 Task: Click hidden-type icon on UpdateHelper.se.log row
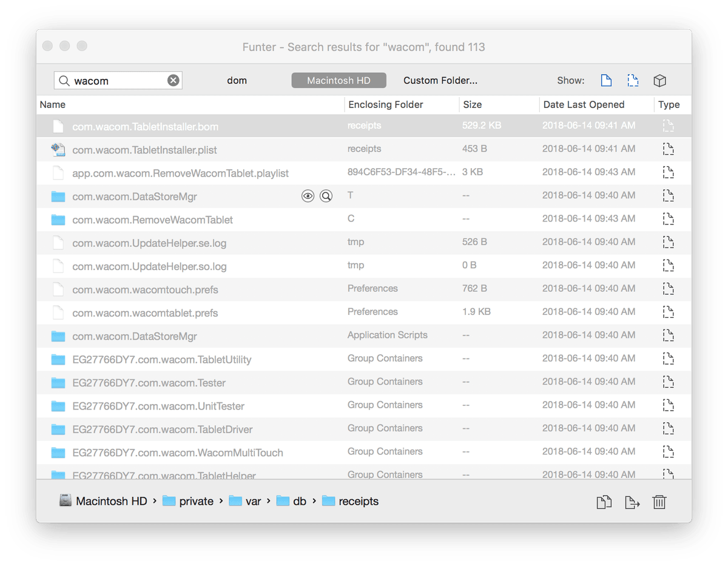tap(668, 243)
